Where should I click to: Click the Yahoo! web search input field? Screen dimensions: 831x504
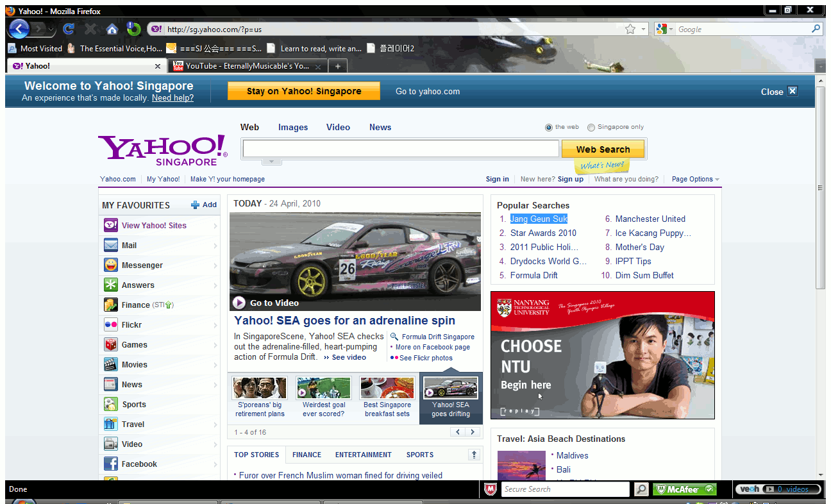coord(401,149)
